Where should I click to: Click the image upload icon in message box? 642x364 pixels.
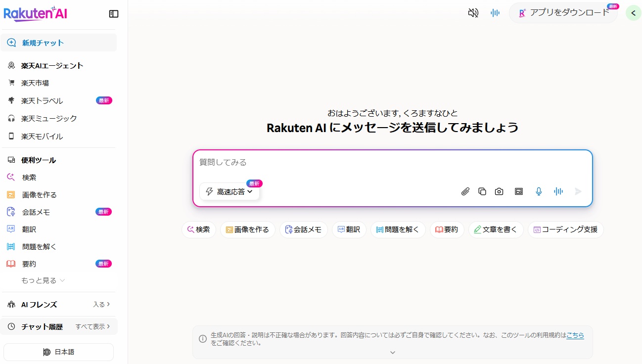(518, 191)
